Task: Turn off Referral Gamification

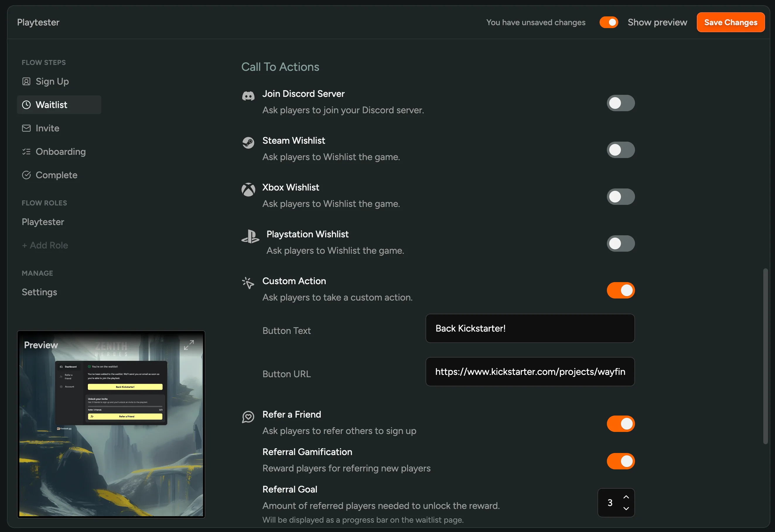Action: coord(621,461)
